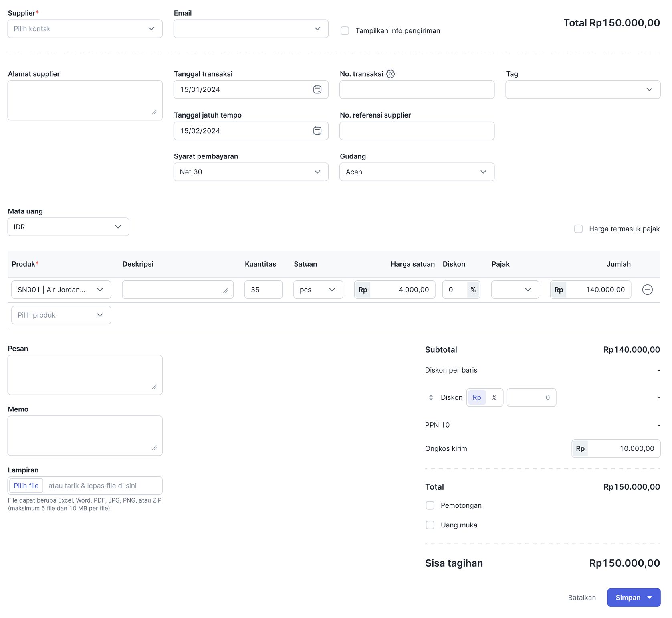
Task: Click the Diskon reorder arrows icon
Action: (x=431, y=397)
